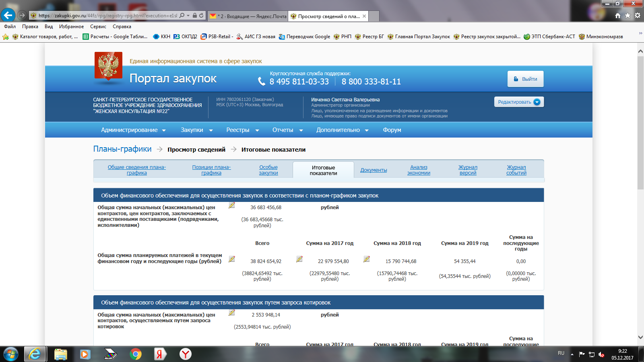Open Windows Explorer folder in taskbar
Image resolution: width=644 pixels, height=362 pixels.
coord(60,354)
